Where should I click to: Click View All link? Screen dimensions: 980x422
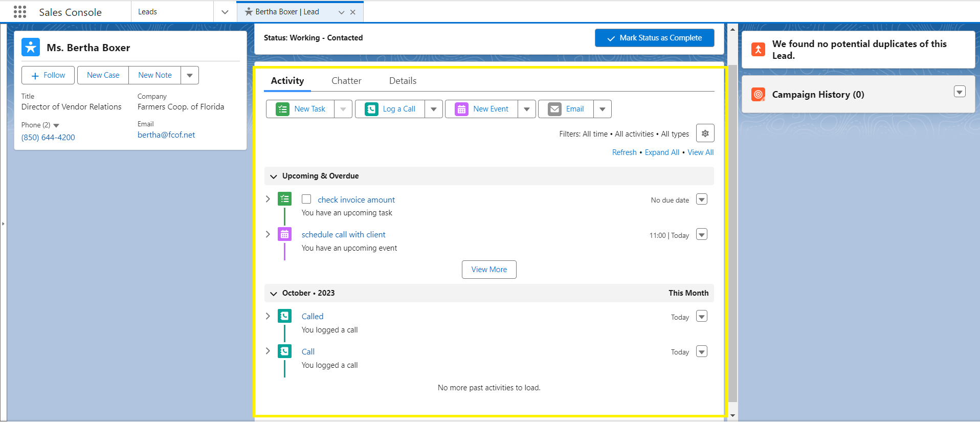point(700,152)
